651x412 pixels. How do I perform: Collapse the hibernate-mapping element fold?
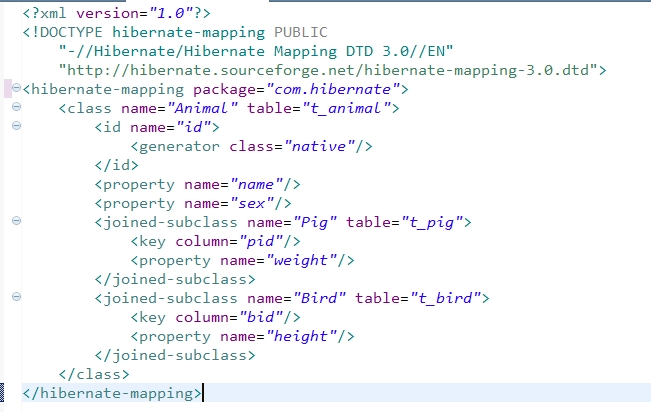[x=16, y=88]
